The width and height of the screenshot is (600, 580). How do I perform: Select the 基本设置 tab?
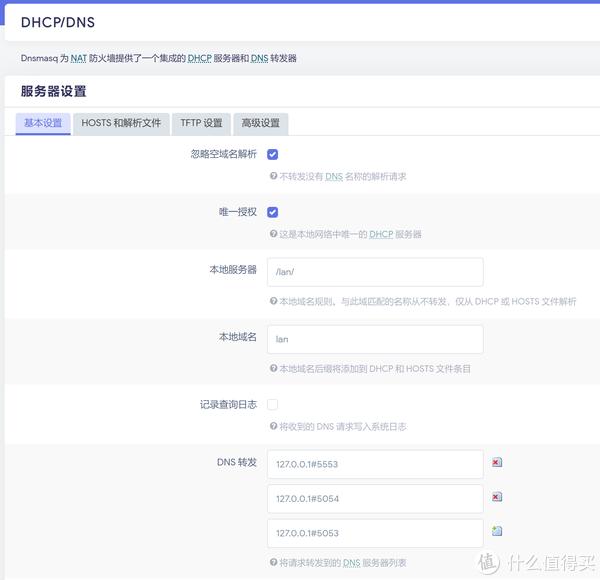(43, 124)
